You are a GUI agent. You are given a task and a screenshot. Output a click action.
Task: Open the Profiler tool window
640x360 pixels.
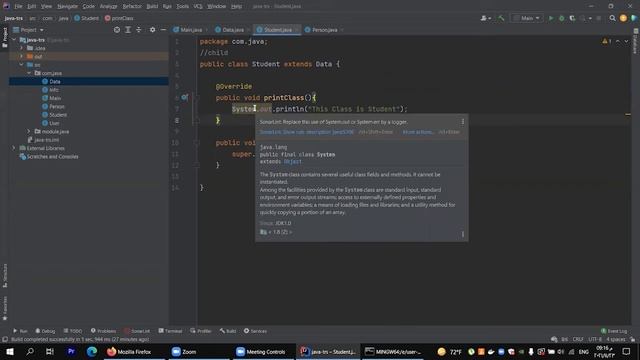pyautogui.click(x=201, y=331)
